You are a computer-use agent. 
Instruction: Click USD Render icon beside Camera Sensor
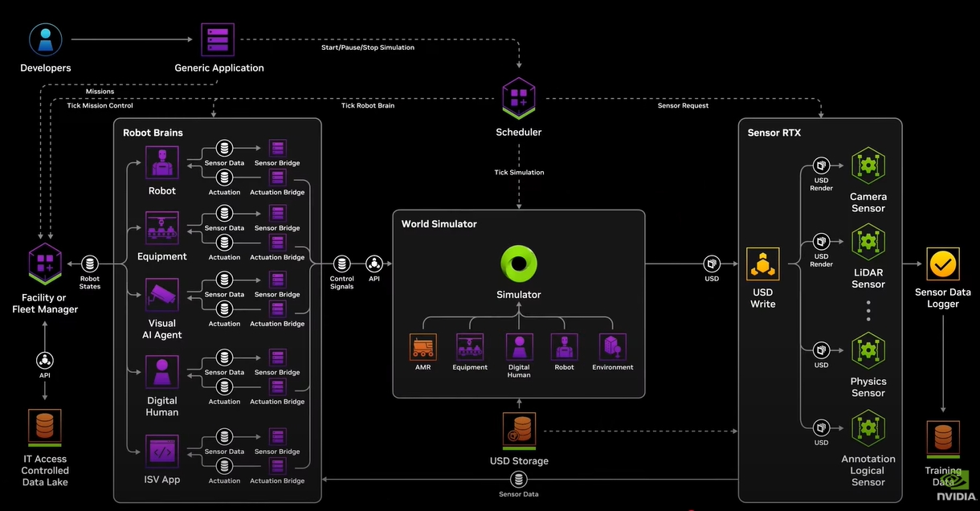click(821, 166)
